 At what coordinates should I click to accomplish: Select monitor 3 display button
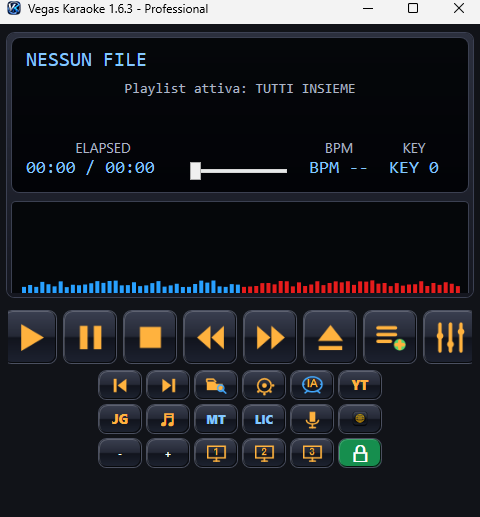point(312,453)
